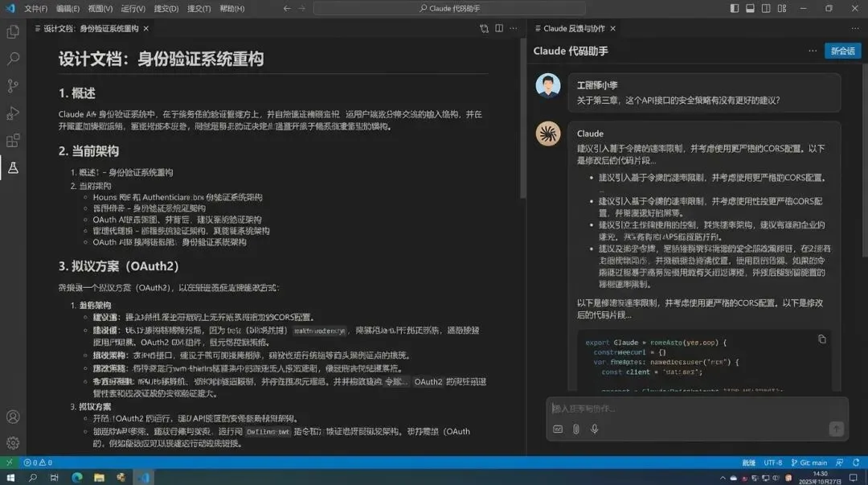Open Git main branch in status bar
Screen dimensions: 868x485
coord(809,462)
